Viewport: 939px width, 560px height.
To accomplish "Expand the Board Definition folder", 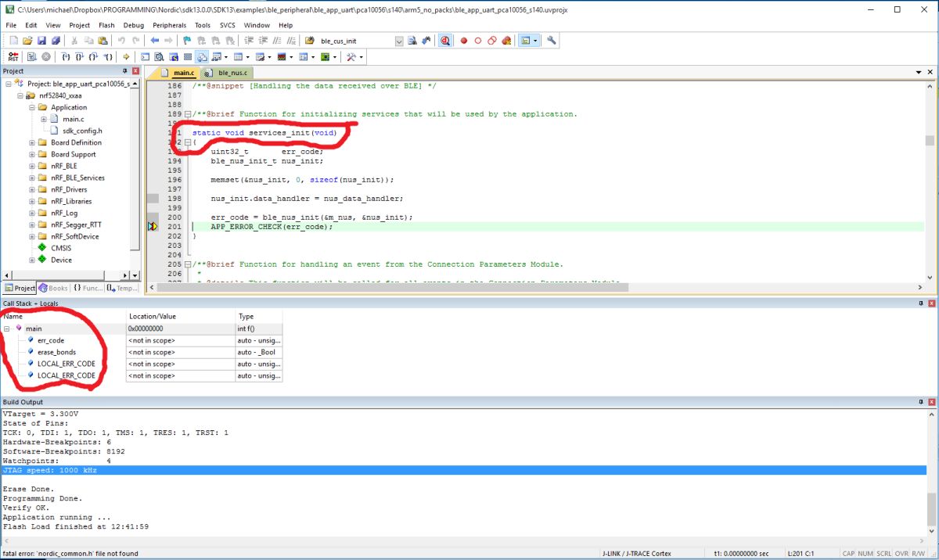I will click(32, 142).
